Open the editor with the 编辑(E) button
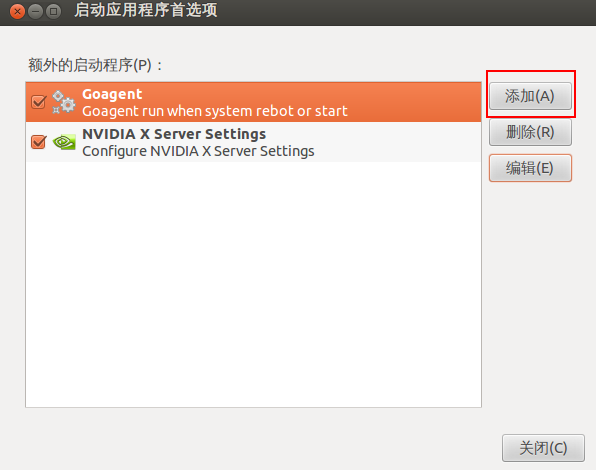The image size is (596, 470). [x=530, y=168]
